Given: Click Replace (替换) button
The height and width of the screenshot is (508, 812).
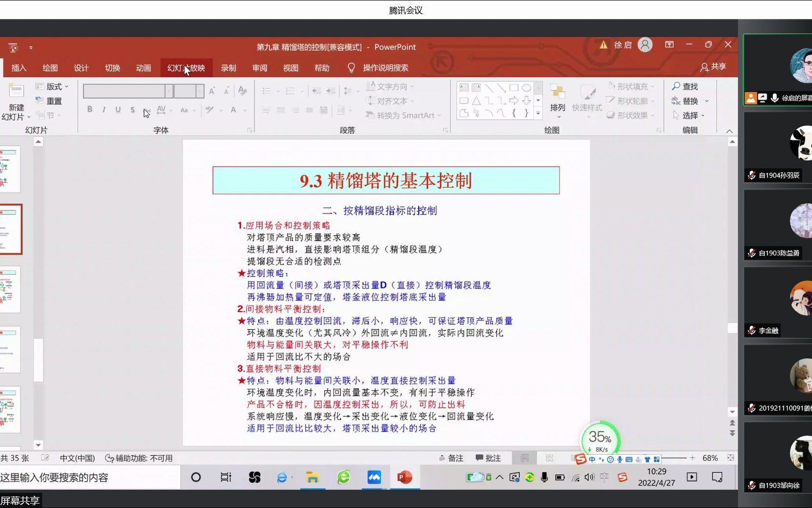Looking at the screenshot, I should 685,101.
